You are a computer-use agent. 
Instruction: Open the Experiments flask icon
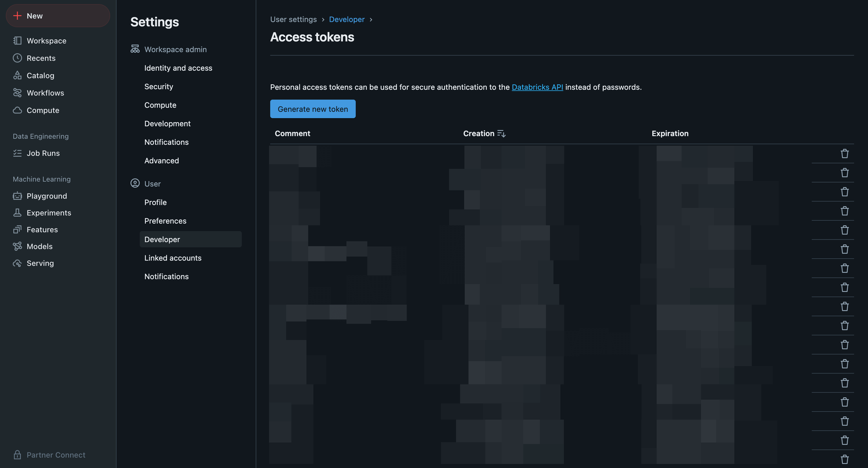click(x=17, y=213)
